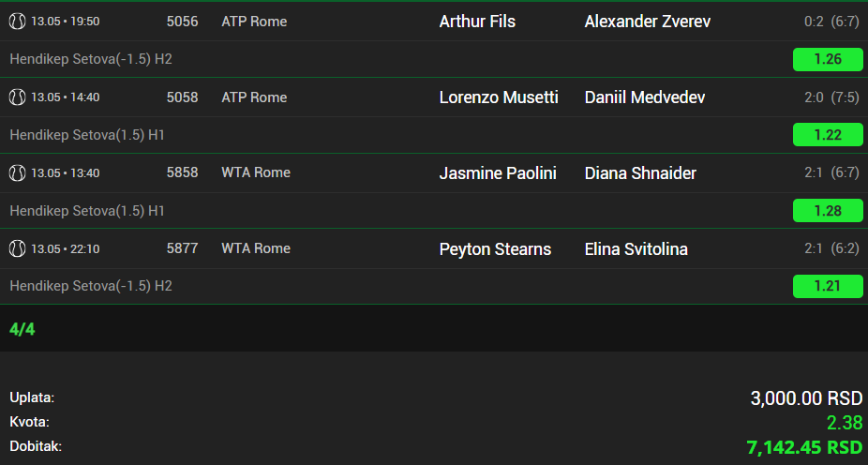
Task: Click the tennis ball icon for Paolini match
Action: click(17, 173)
